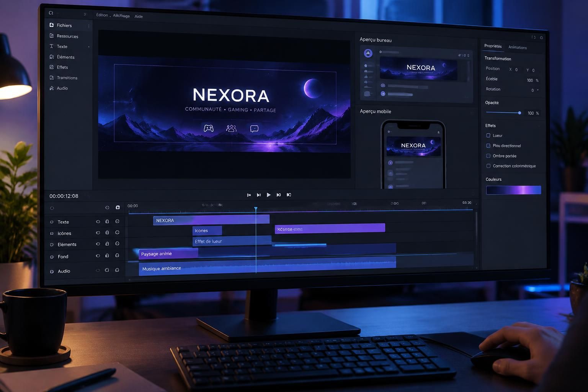Enable the Correction colorimétrique checkbox
The height and width of the screenshot is (392, 588).
pos(488,166)
